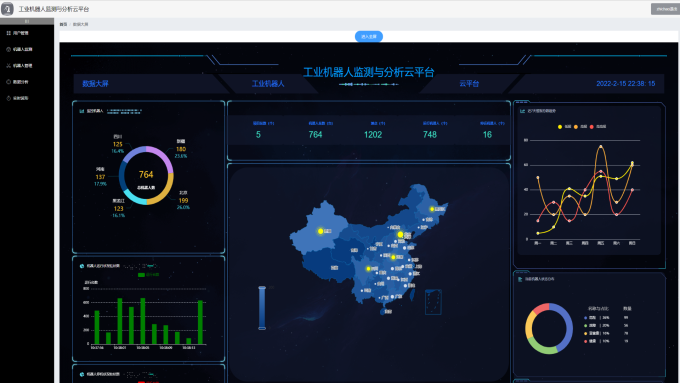Click the Xinjiang yellow marker on the map
680x383 pixels.
(x=320, y=231)
